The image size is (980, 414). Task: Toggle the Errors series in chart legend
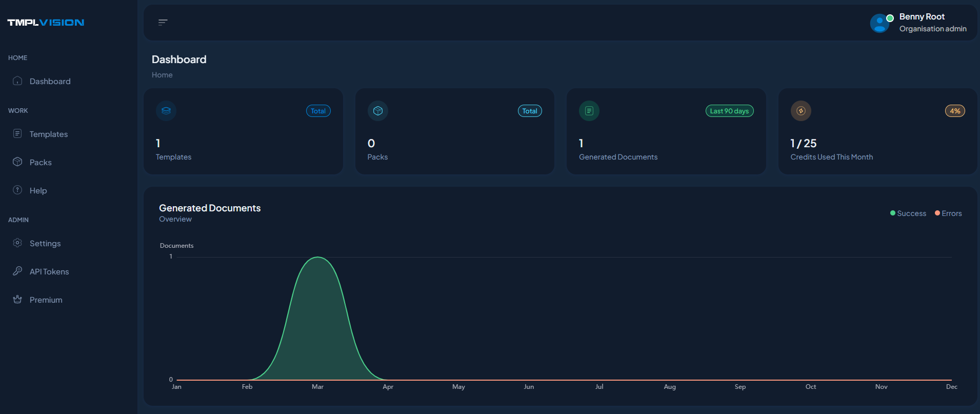coord(948,213)
